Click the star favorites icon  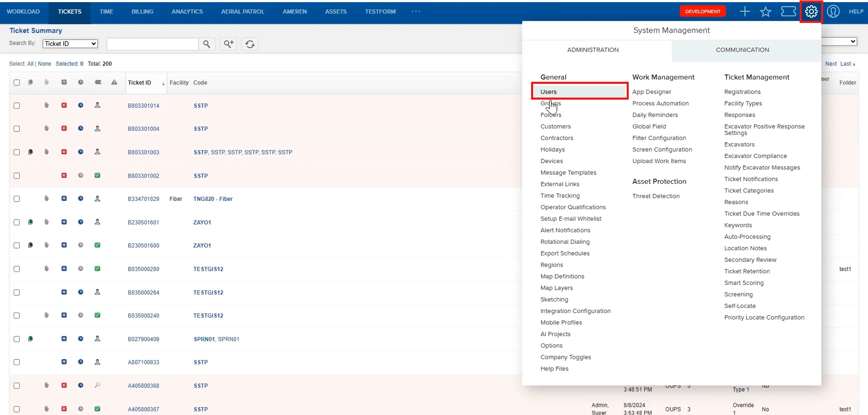pos(765,11)
